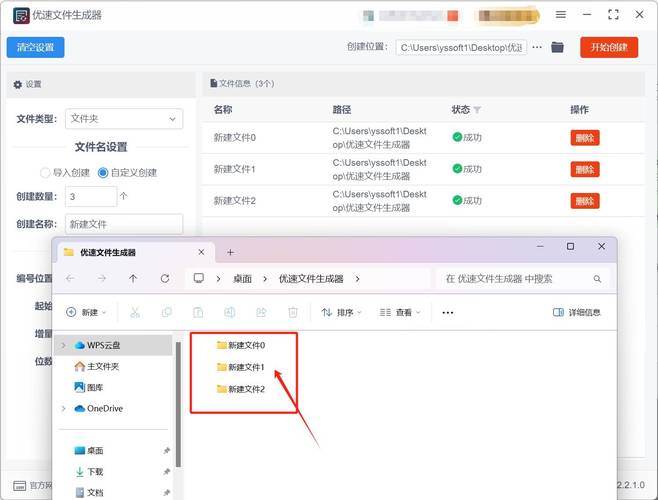Open the 文件类型 dropdown
Viewport: 658px width, 500px height.
point(122,118)
